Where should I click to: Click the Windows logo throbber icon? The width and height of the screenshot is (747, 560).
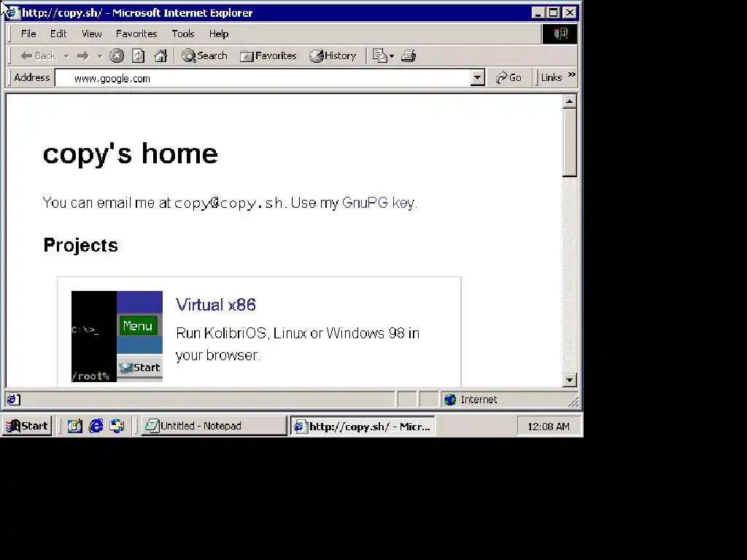pos(560,34)
